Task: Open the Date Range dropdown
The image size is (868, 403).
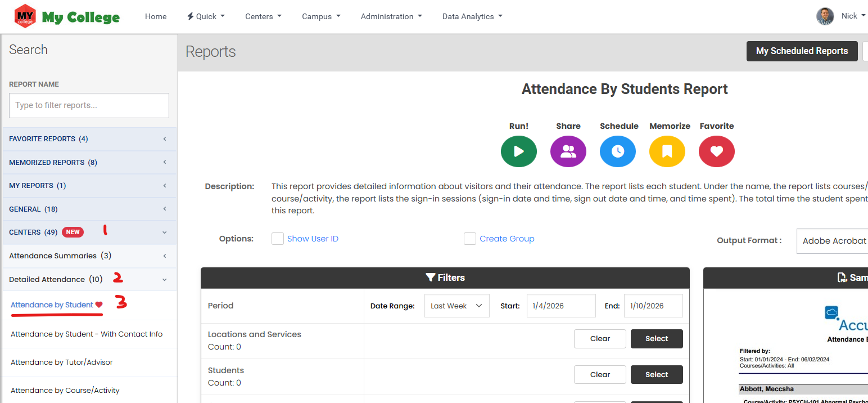Action: (x=456, y=306)
